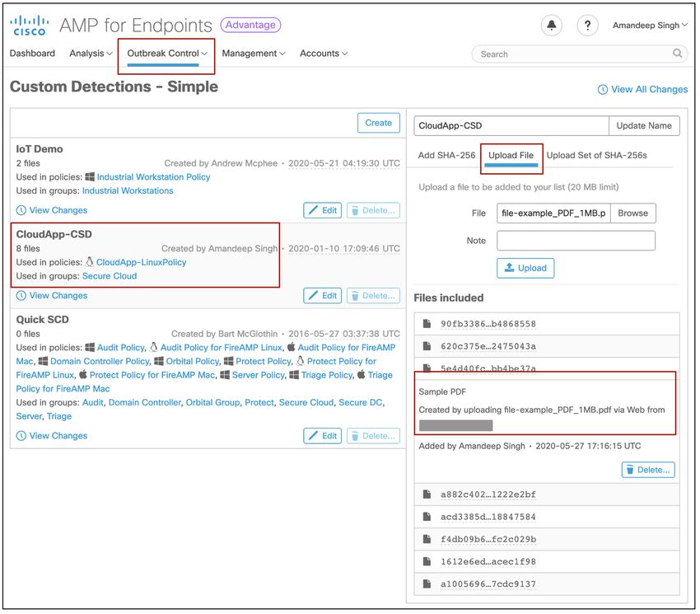Click the file icon for hash a1005696…7cdc9137
The height and width of the screenshot is (614, 700).
[x=427, y=584]
